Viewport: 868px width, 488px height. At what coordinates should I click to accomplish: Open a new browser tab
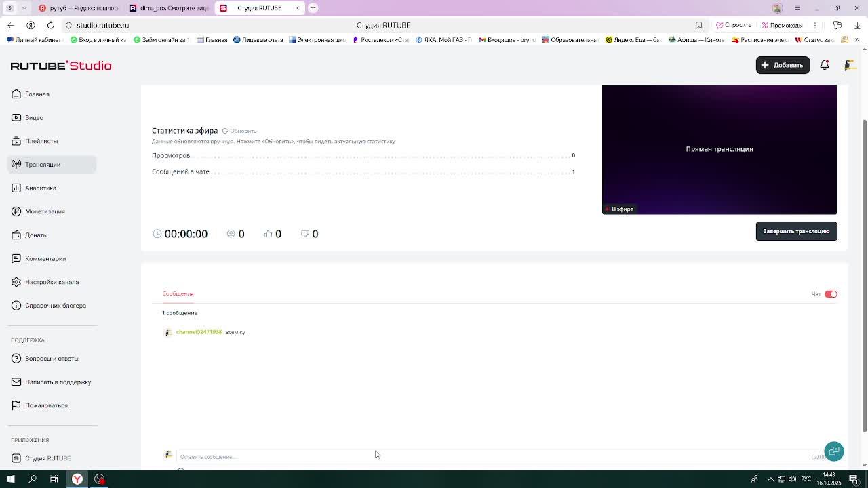pos(313,8)
